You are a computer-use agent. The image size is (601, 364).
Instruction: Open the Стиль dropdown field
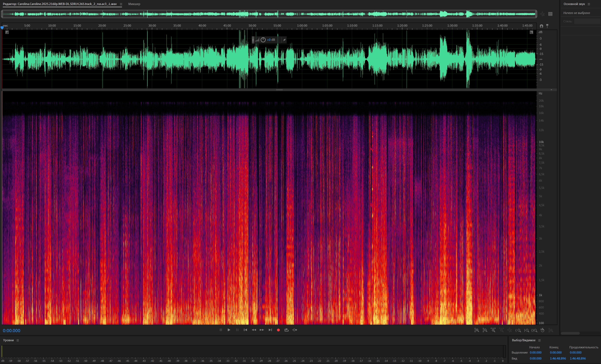click(x=587, y=21)
